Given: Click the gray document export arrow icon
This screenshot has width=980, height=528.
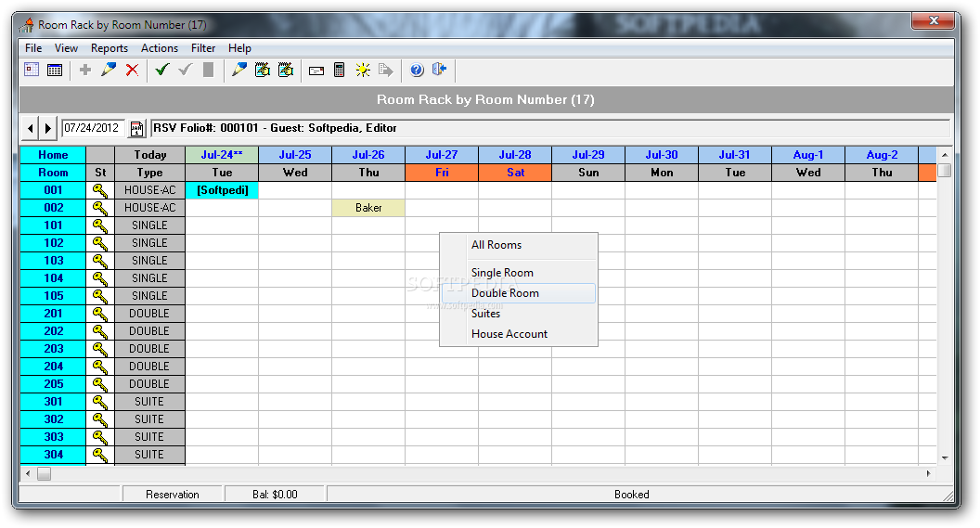Looking at the screenshot, I should [x=386, y=70].
